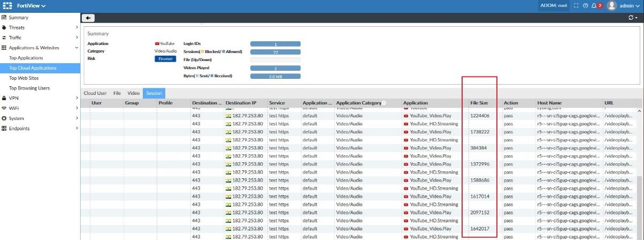This screenshot has width=644, height=240.
Task: Click the admin user avatar
Action: 611,6
